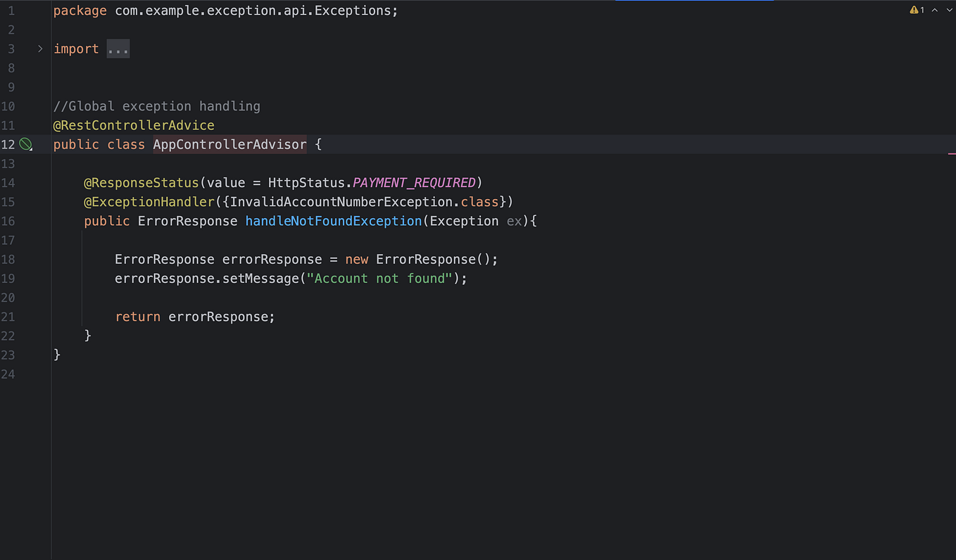Click the "Exception" parameter type on line 16

[464, 221]
